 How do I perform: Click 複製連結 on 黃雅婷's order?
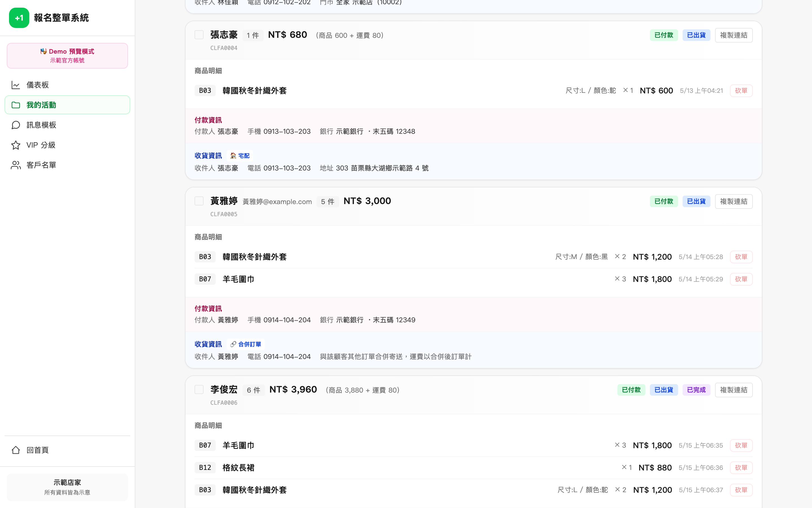pyautogui.click(x=734, y=201)
